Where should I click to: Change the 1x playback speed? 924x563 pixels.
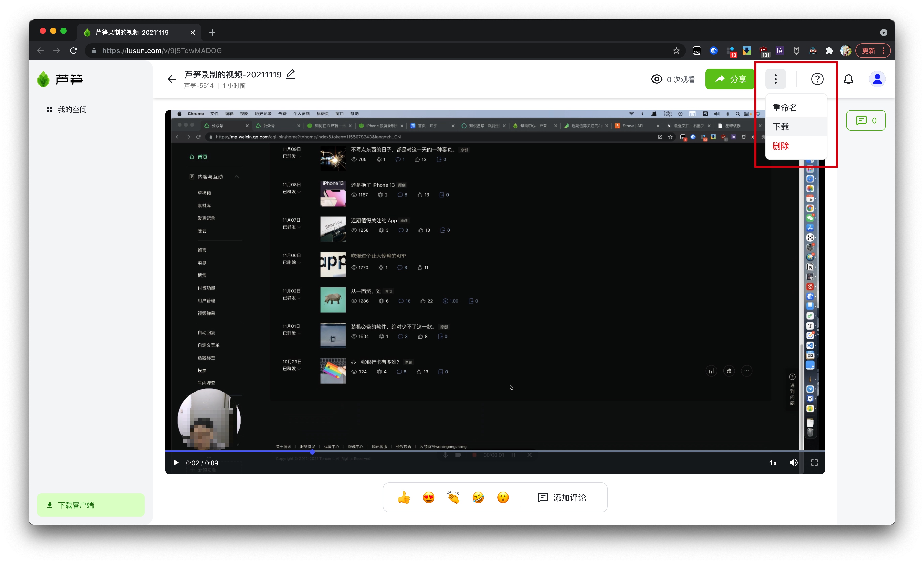click(x=773, y=463)
